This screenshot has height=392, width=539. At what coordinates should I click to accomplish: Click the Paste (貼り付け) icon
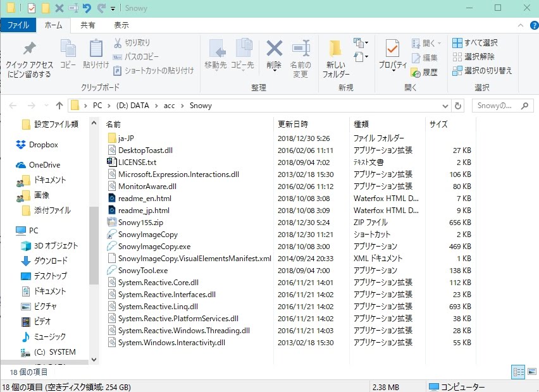pyautogui.click(x=96, y=54)
